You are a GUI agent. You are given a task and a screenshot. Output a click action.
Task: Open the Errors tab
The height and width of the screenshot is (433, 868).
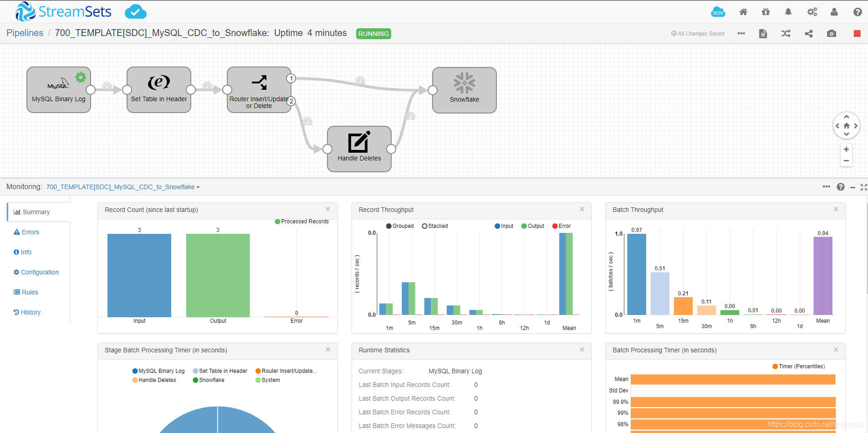tap(26, 232)
